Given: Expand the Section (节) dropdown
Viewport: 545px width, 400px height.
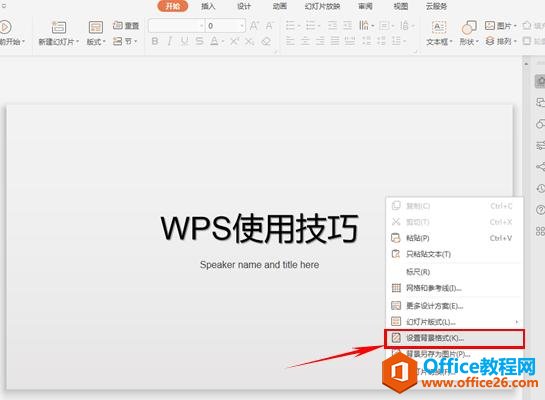Looking at the screenshot, I should coord(125,41).
